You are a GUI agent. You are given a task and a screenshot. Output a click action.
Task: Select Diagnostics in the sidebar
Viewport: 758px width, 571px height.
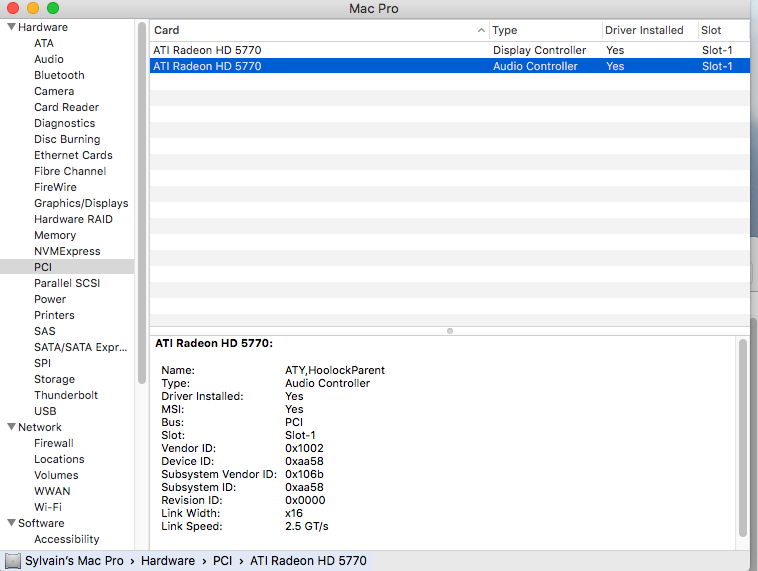point(64,123)
